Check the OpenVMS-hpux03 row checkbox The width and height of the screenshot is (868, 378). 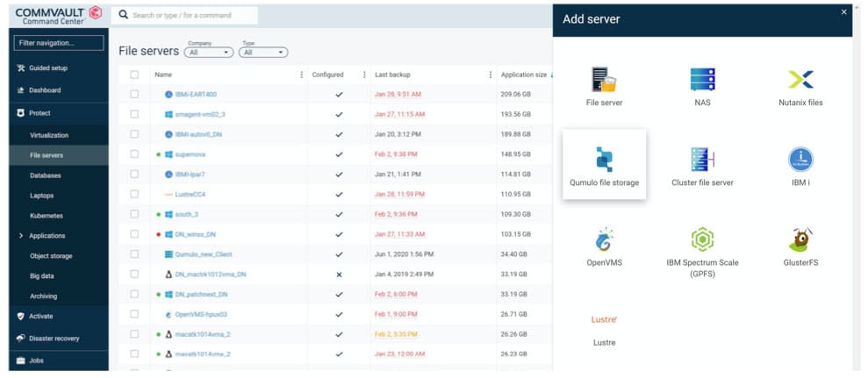pyautogui.click(x=134, y=314)
